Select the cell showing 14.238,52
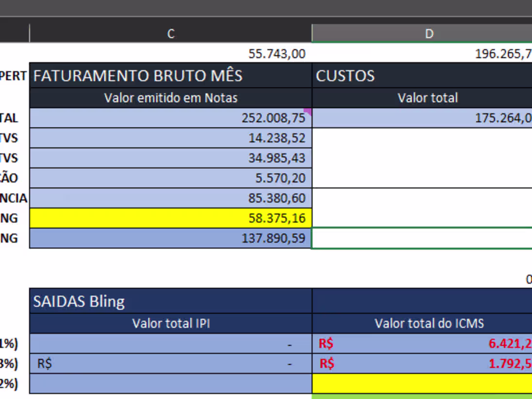The image size is (532, 399). tap(170, 138)
